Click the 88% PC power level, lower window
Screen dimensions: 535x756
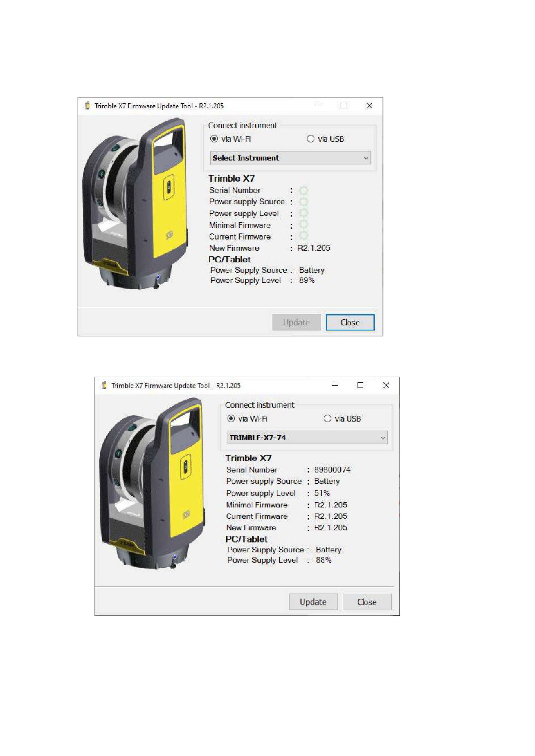(323, 560)
